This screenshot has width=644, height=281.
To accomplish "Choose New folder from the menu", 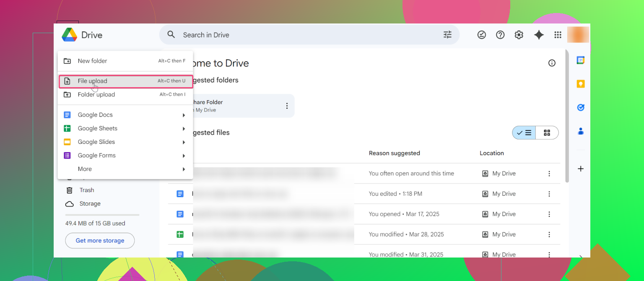I will (125, 61).
